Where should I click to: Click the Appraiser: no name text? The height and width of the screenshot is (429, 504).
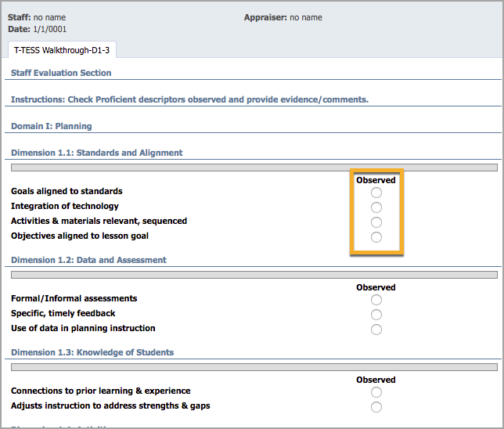click(x=283, y=17)
